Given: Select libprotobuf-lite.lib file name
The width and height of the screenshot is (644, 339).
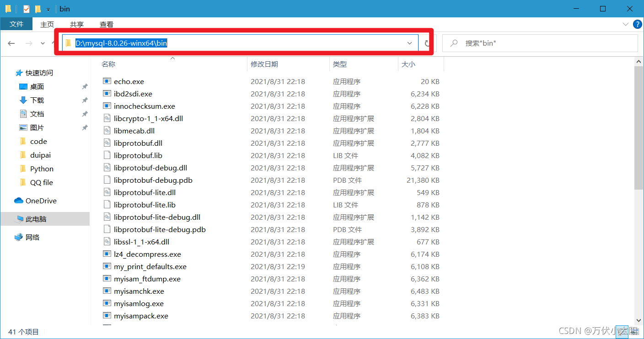Looking at the screenshot, I should tap(145, 205).
